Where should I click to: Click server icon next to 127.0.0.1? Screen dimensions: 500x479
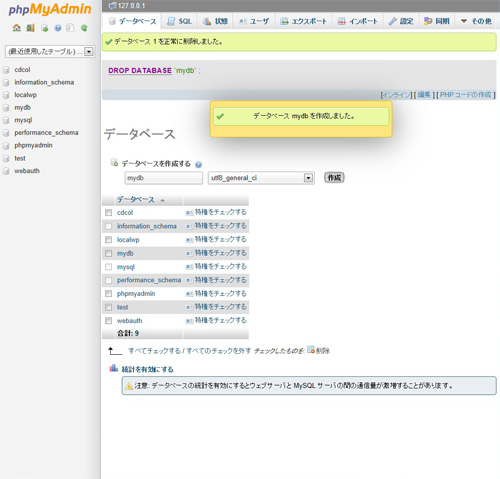click(x=112, y=6)
